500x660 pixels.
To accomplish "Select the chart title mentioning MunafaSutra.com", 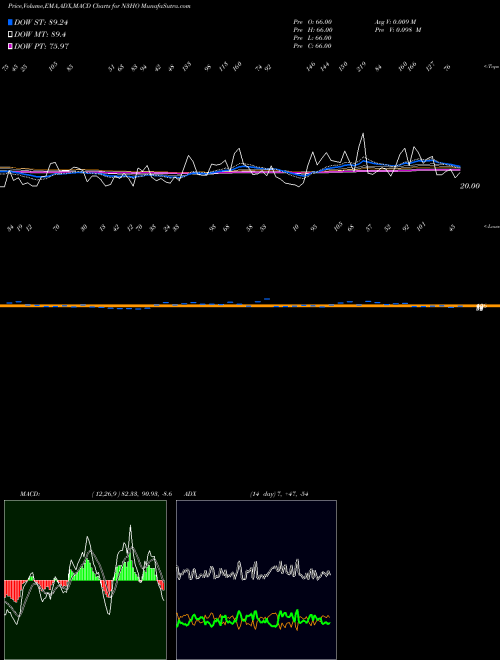I will [99, 7].
